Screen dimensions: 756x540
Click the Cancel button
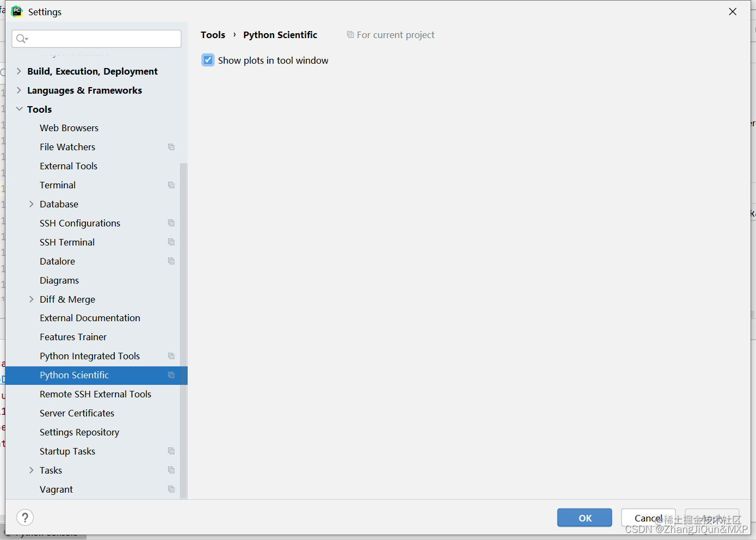click(648, 518)
